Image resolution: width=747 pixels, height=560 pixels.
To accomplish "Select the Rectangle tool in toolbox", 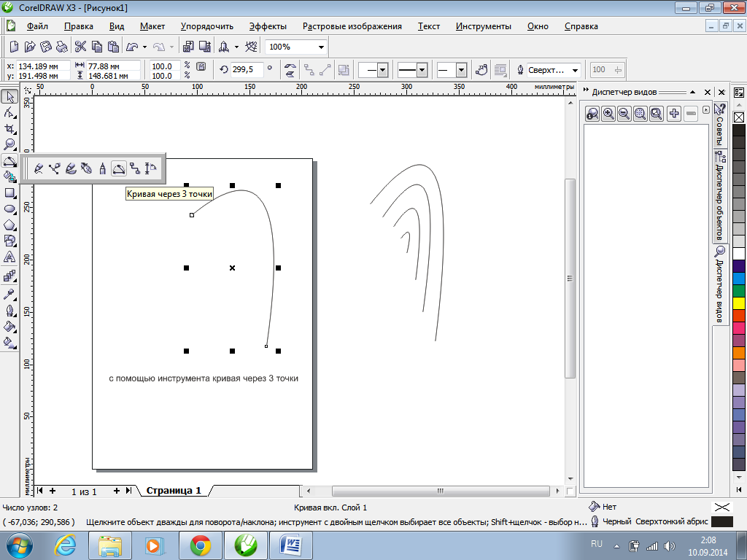I will tap(9, 192).
